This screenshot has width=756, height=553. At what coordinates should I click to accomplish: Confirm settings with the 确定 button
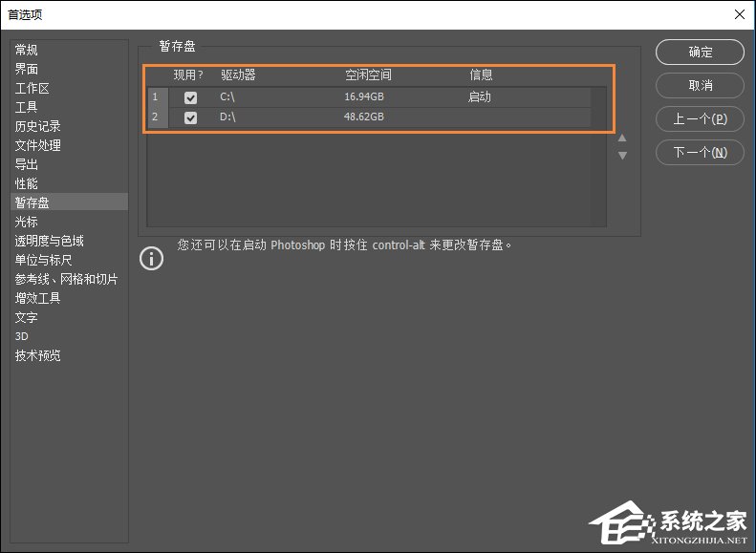click(700, 52)
